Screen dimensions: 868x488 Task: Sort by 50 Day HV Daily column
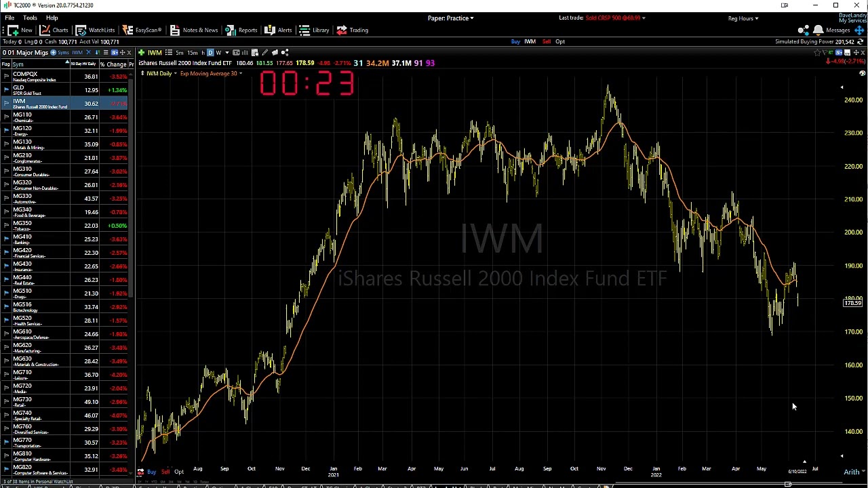click(x=84, y=64)
